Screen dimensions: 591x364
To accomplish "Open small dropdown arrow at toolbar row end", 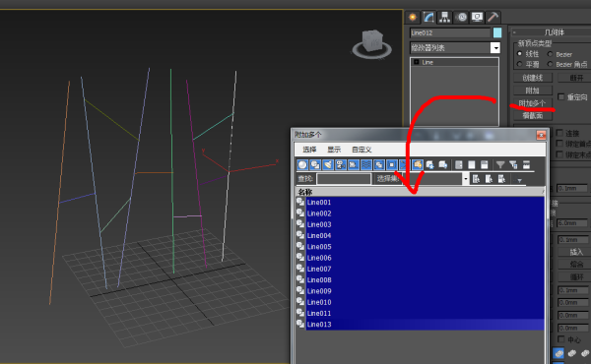I will (519, 181).
